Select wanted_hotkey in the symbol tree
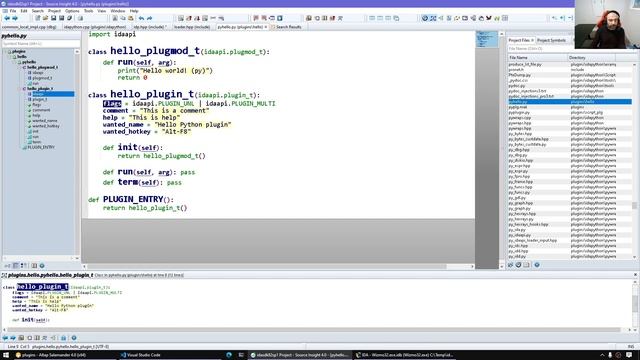The width and height of the screenshot is (640, 360). 46,126
